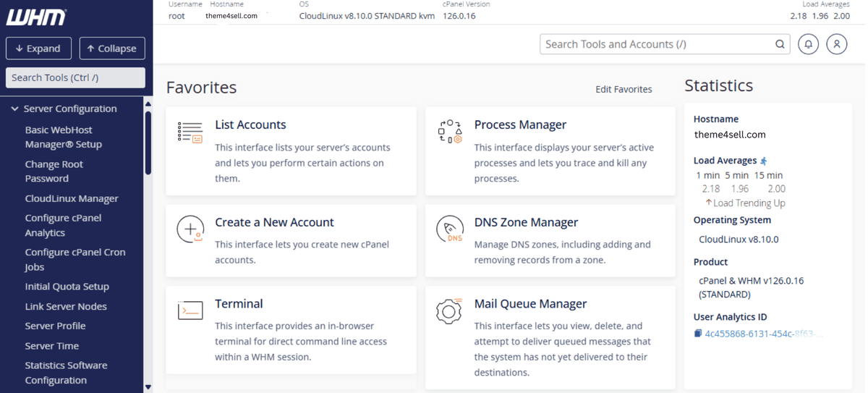The width and height of the screenshot is (868, 393).
Task: Open Initial Quota Setup
Action: coord(67,287)
